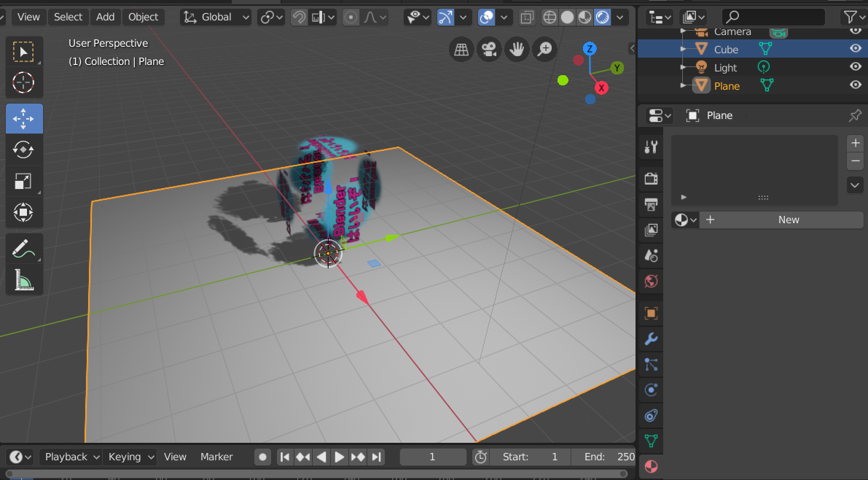The image size is (868, 480).
Task: Snap view to the X axis gizmo
Action: click(x=601, y=88)
